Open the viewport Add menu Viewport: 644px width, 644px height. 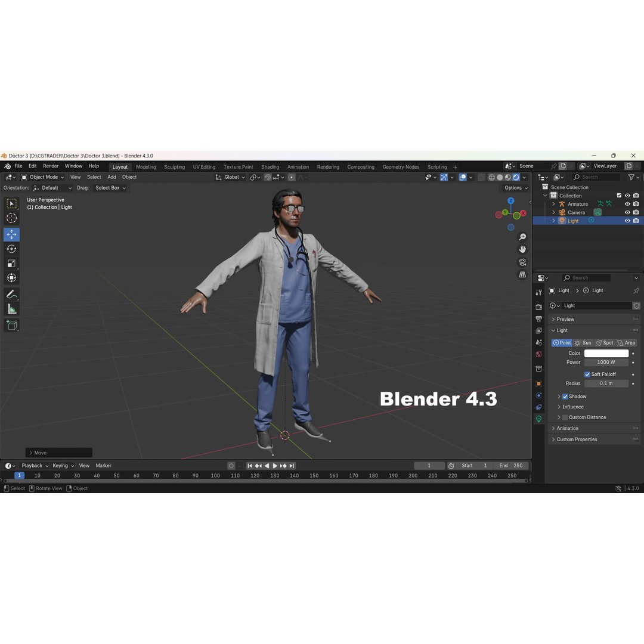tap(112, 178)
